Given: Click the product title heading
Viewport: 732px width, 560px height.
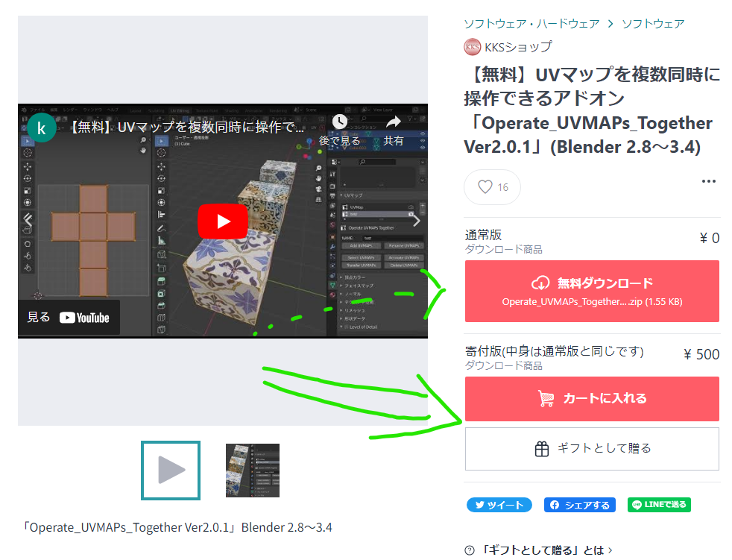Looking at the screenshot, I should point(592,110).
